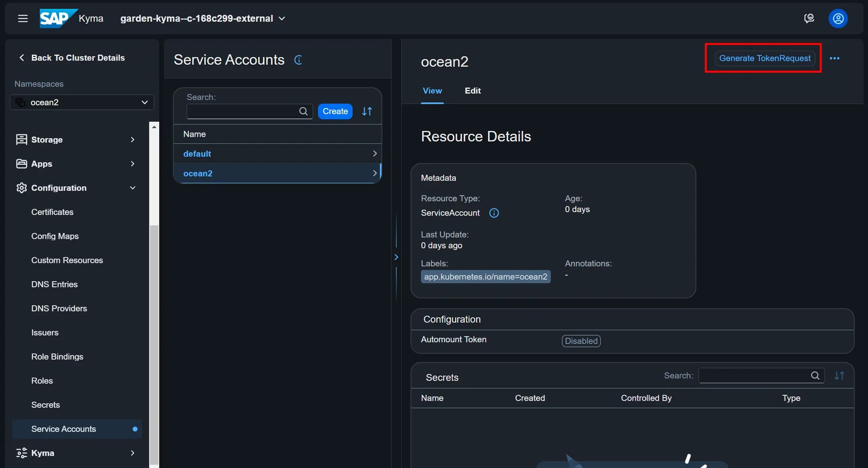Expand the Kyma navigation group
The height and width of the screenshot is (468, 868).
[133, 453]
